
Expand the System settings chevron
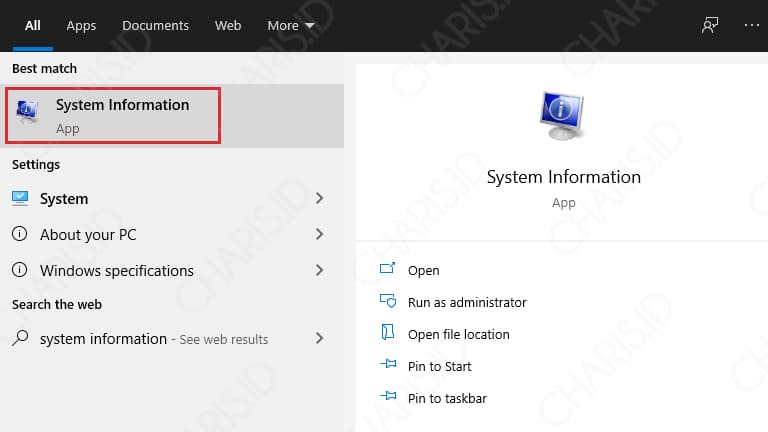(319, 198)
